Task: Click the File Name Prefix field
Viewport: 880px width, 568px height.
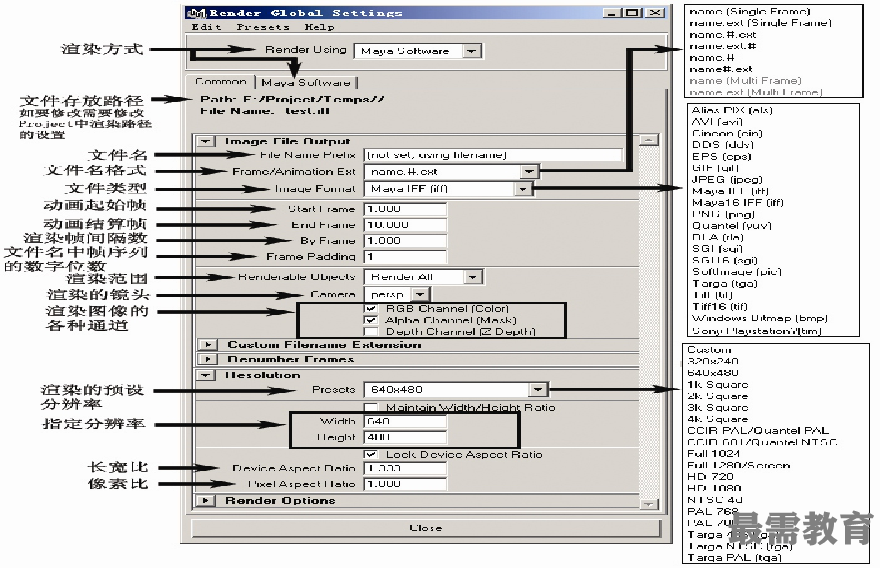Action: tap(493, 155)
